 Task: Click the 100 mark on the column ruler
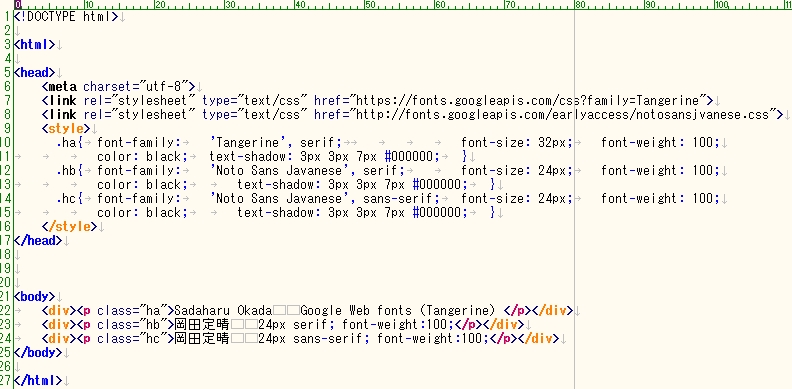point(721,5)
